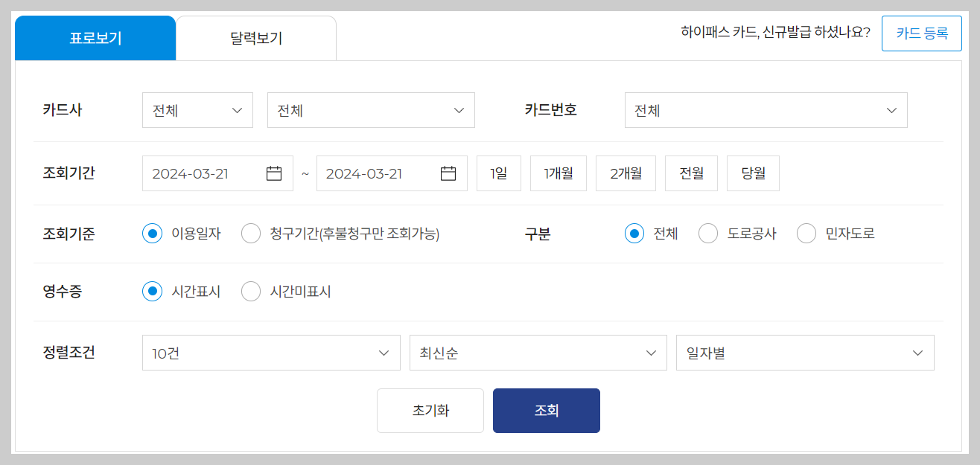The height and width of the screenshot is (465, 980).
Task: Open the 10건 results count dropdown
Action: (271, 352)
